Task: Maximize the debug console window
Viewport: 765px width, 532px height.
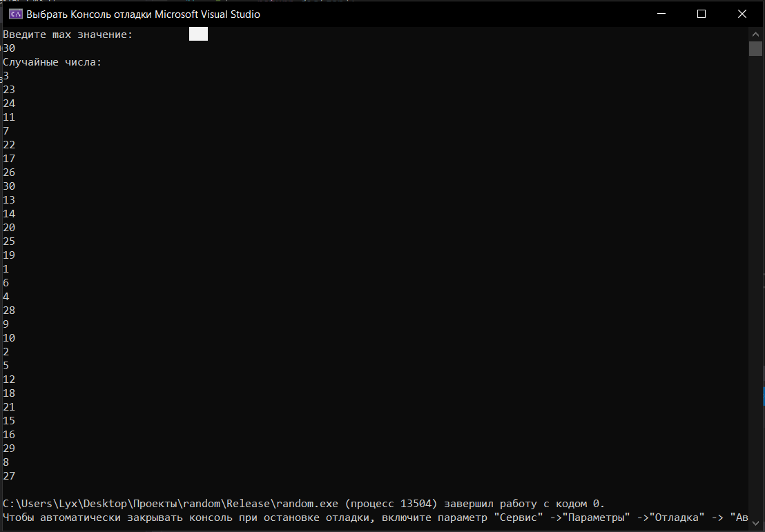Action: (x=701, y=14)
